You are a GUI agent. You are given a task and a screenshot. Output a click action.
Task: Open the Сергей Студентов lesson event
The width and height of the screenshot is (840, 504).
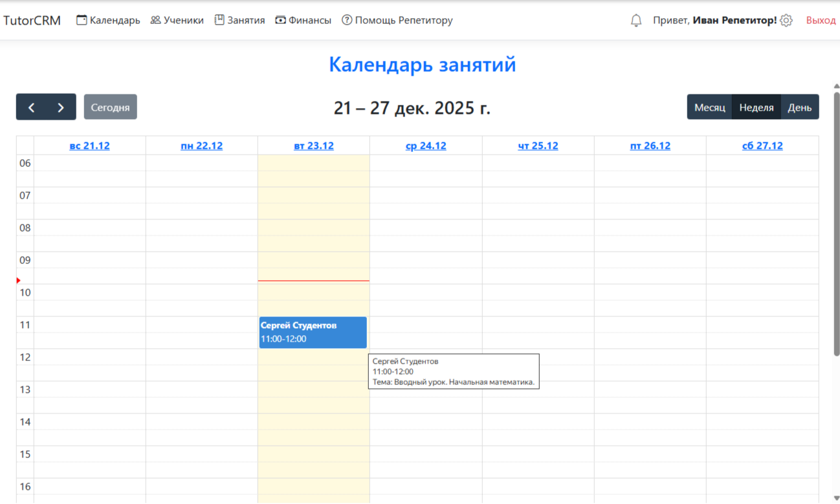point(313,332)
